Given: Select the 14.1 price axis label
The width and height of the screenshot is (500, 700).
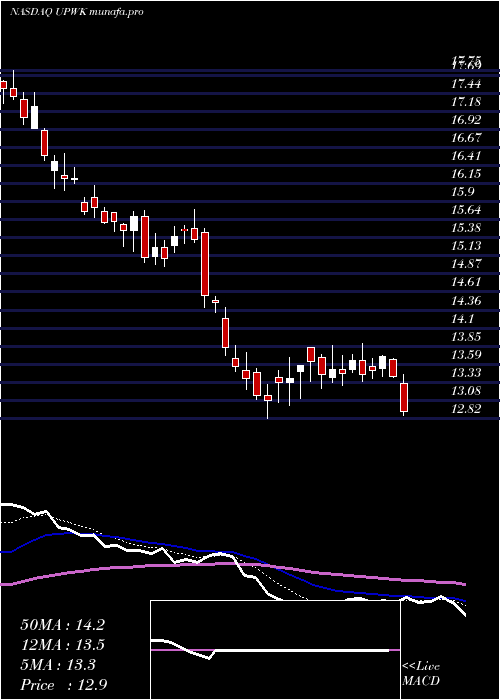Looking at the screenshot, I should pyautogui.click(x=462, y=319).
